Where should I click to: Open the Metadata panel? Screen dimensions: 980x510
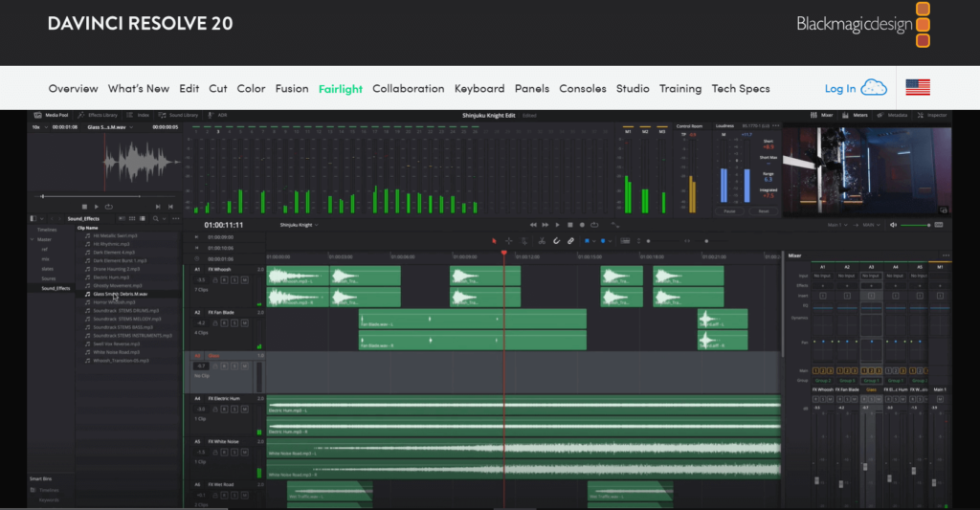tap(892, 115)
